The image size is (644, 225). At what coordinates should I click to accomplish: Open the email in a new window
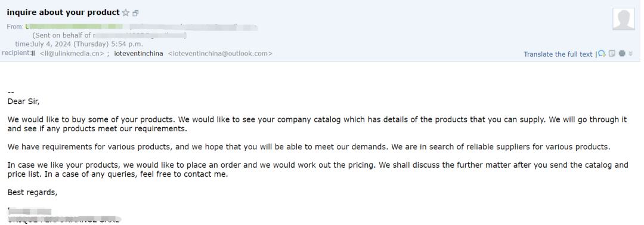click(135, 13)
